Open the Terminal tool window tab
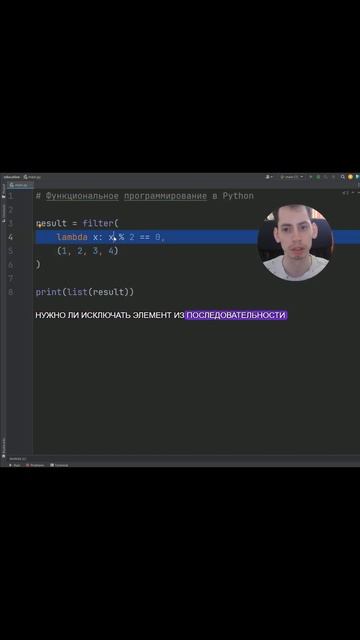360x640 pixels. coord(60,465)
